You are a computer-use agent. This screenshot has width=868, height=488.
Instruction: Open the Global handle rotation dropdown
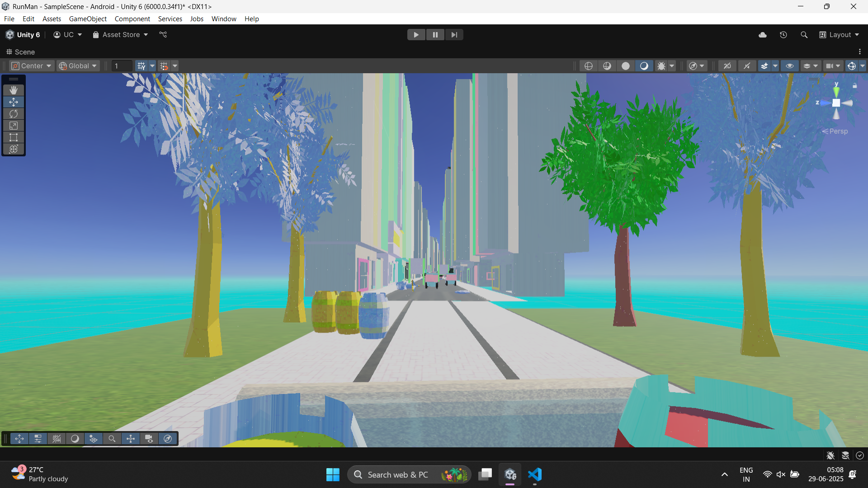(x=78, y=66)
